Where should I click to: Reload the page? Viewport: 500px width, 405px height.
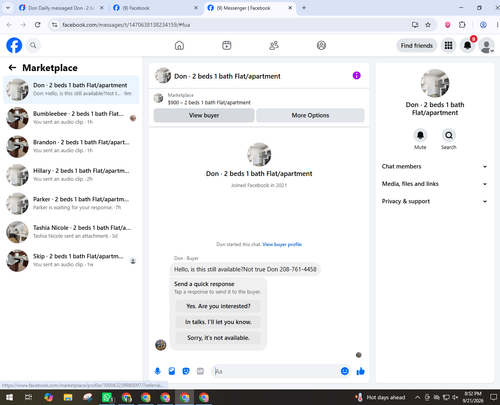coord(37,25)
